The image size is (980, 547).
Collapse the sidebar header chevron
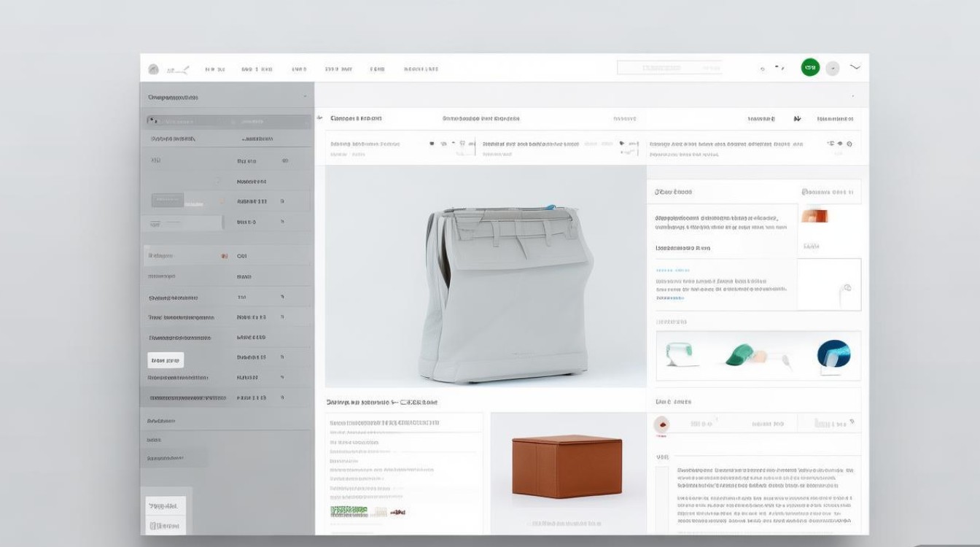[305, 97]
